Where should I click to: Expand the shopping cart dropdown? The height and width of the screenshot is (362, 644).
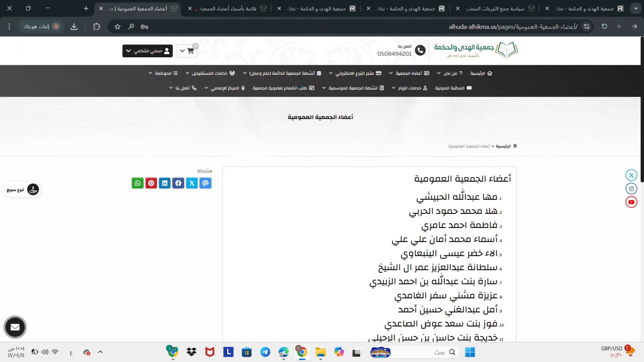coord(187,51)
